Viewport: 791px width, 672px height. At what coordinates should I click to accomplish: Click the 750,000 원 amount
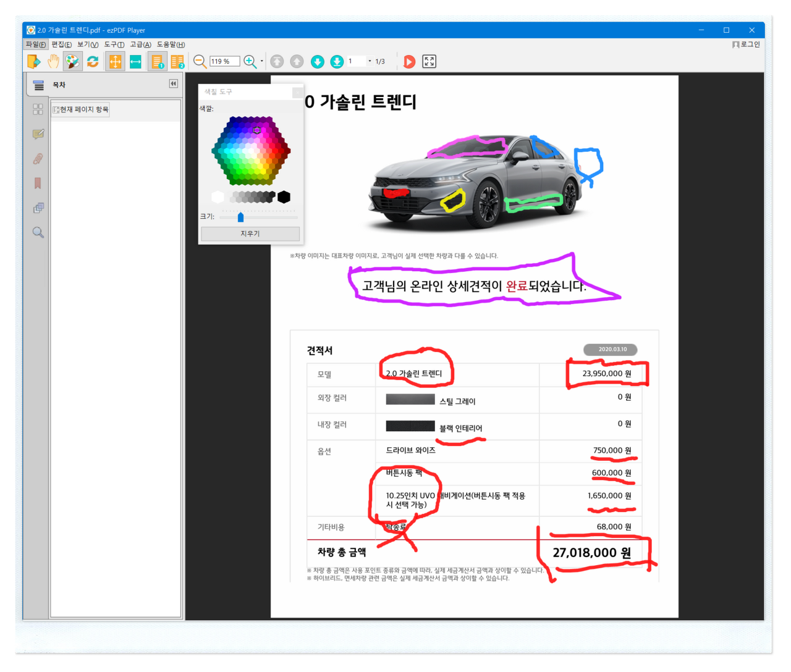(612, 450)
